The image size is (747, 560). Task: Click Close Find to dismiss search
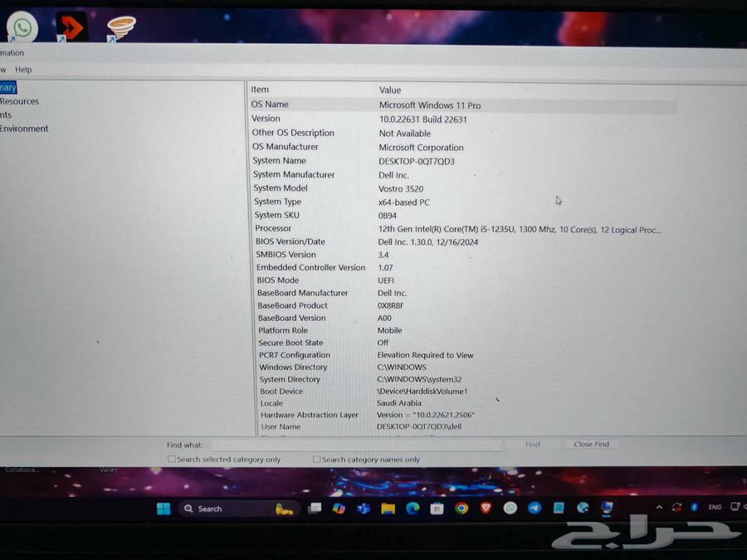tap(590, 444)
